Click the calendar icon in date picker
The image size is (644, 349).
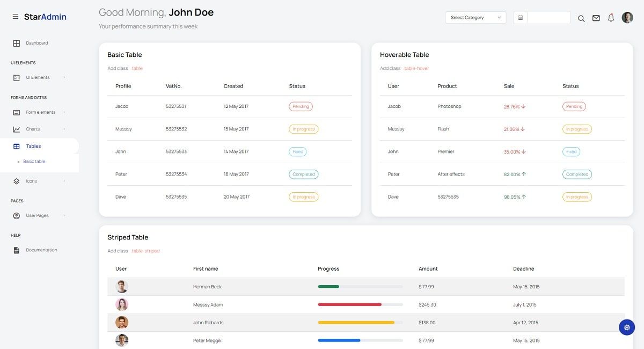point(520,18)
